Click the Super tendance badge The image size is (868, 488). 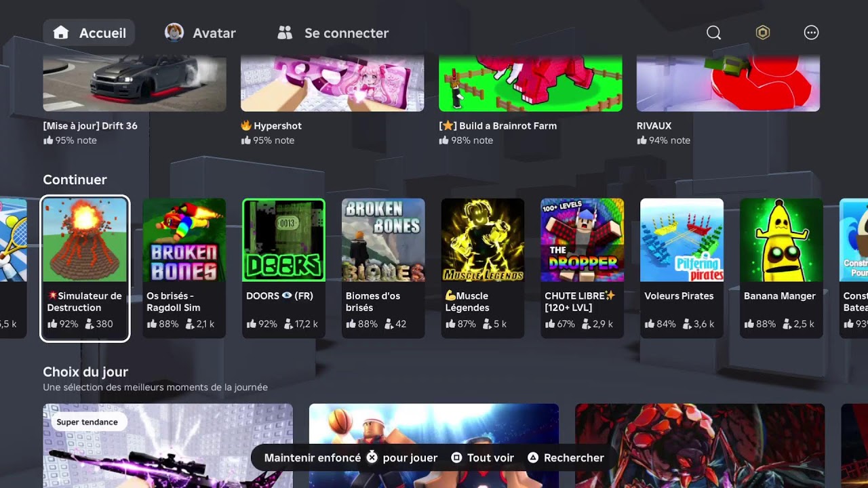pyautogui.click(x=87, y=422)
